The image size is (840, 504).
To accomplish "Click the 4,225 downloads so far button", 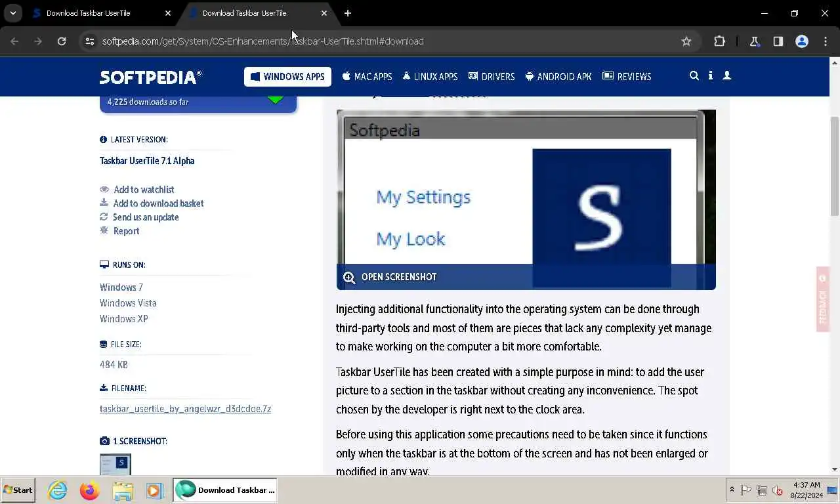I will (198, 104).
